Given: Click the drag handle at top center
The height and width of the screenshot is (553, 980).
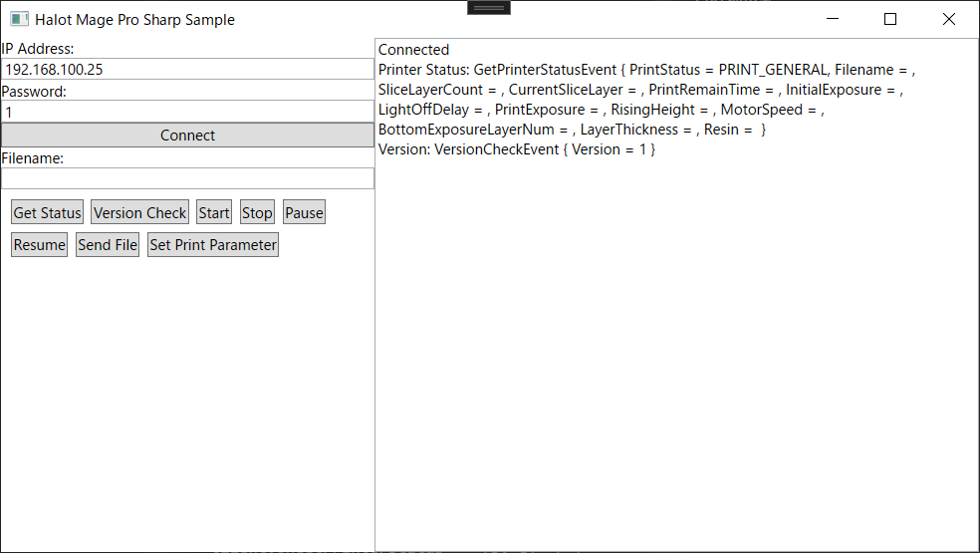Looking at the screenshot, I should pyautogui.click(x=489, y=7).
